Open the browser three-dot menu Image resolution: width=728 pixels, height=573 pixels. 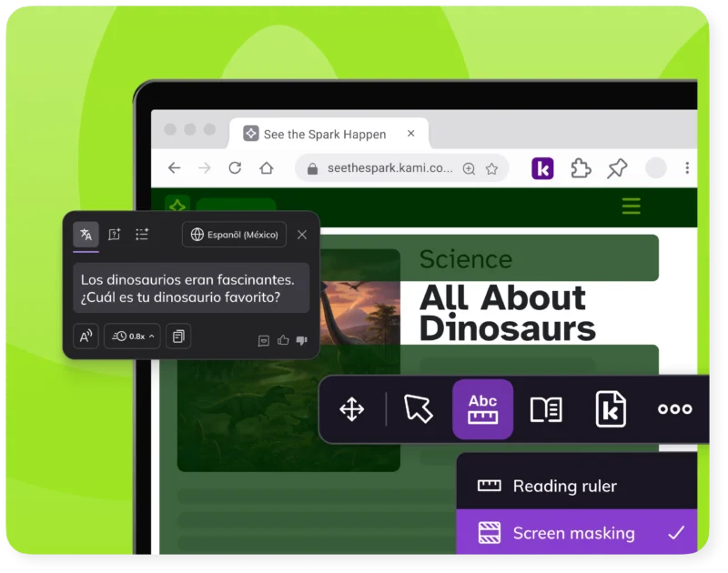(x=687, y=168)
